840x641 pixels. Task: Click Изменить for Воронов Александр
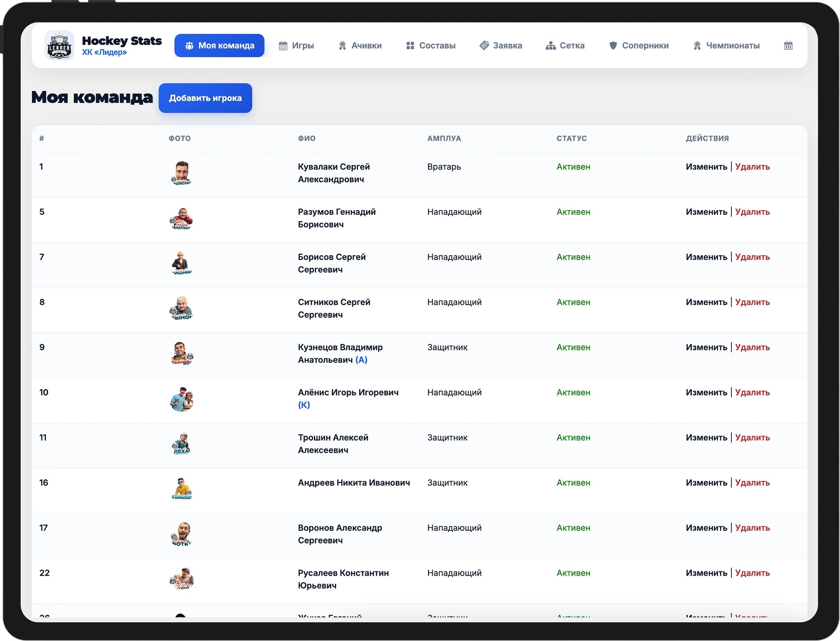coord(706,528)
